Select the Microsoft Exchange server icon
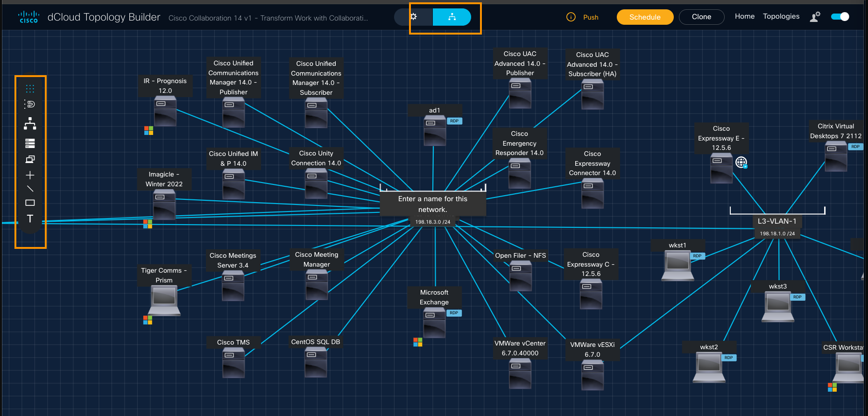 (434, 323)
